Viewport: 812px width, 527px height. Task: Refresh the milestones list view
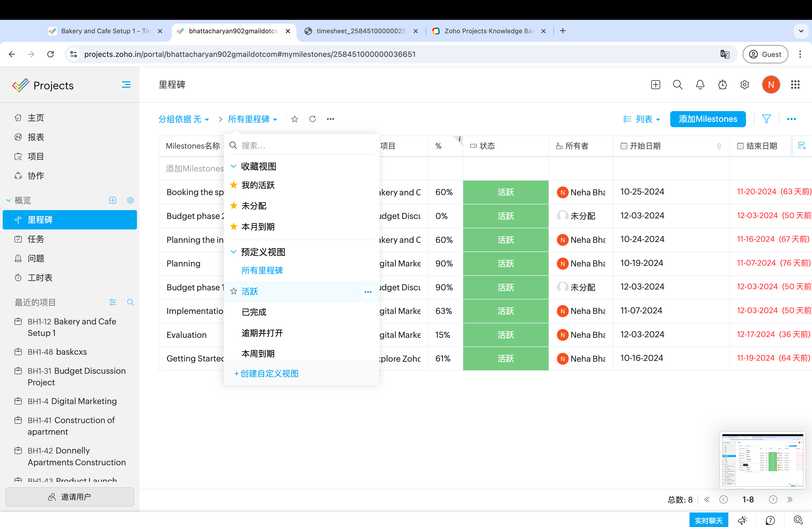point(313,119)
